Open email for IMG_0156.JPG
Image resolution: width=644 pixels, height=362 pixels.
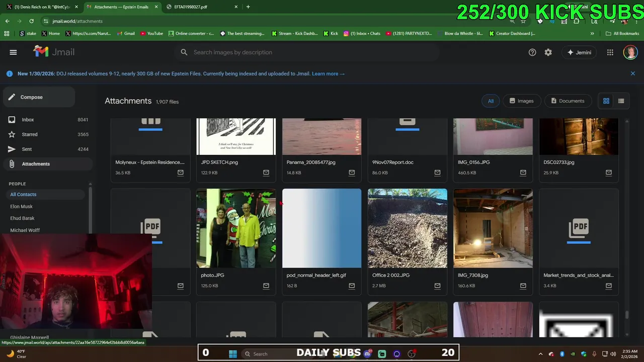click(x=523, y=172)
